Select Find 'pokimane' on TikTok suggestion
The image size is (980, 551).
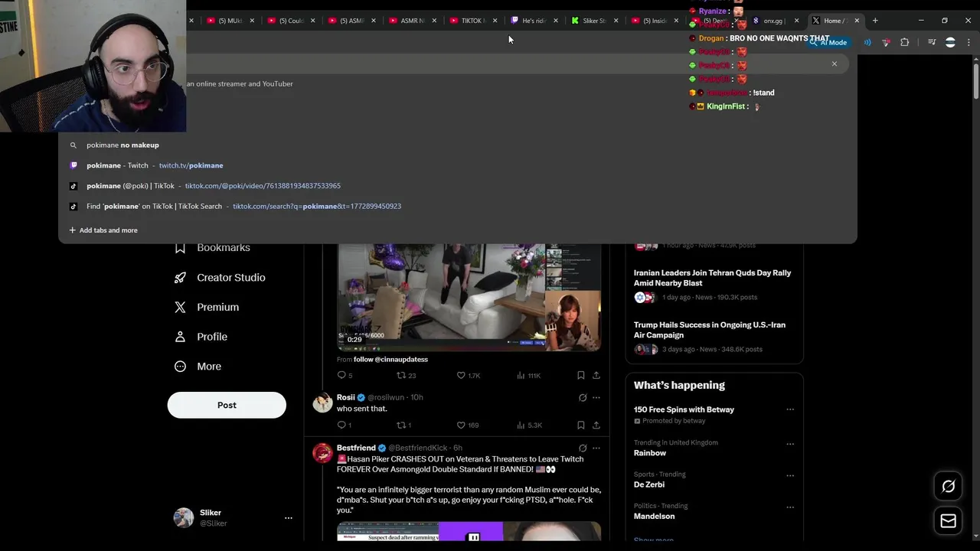pos(458,206)
